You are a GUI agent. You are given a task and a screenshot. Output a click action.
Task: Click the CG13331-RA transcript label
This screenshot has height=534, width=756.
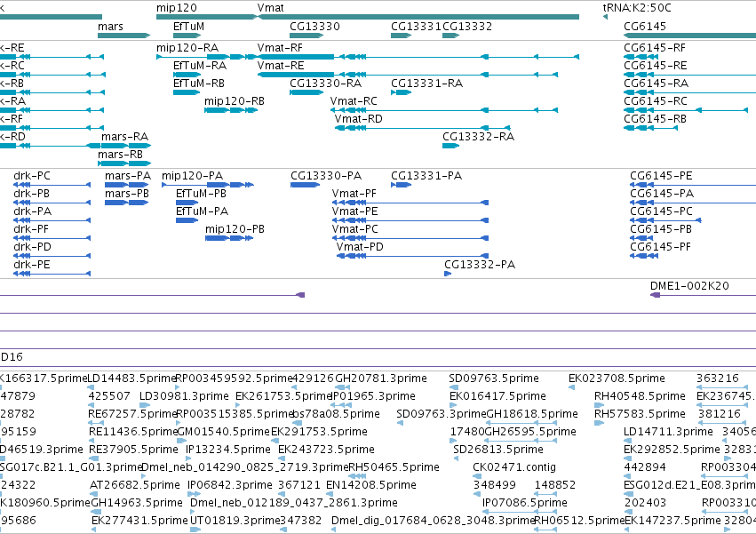tap(427, 84)
